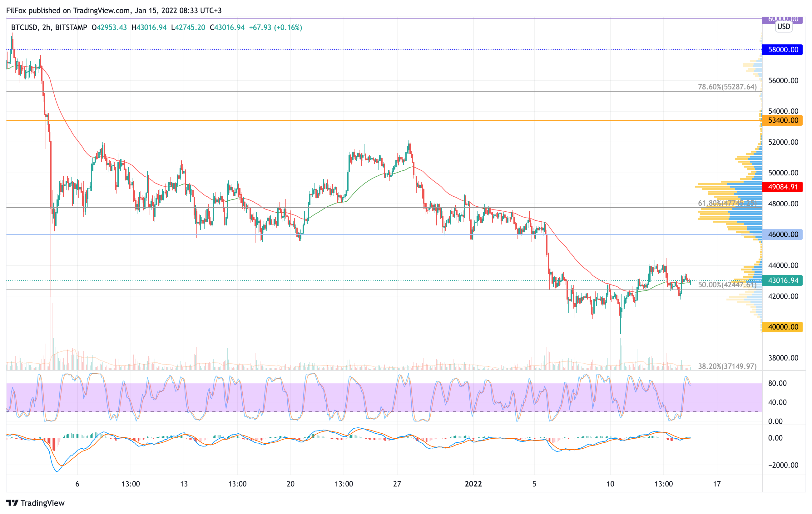The image size is (812, 514).
Task: Click the 2022 marker on time axis
Action: click(x=473, y=484)
